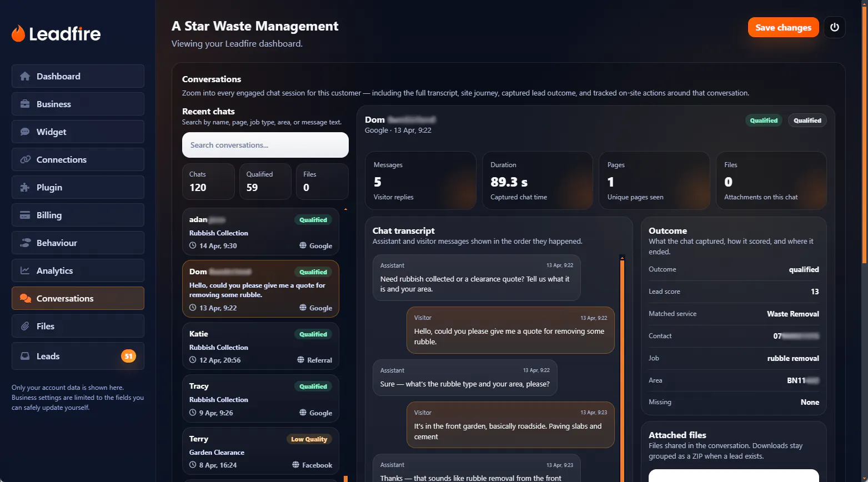
Task: Select Dom's rubble quote chat
Action: [260, 289]
